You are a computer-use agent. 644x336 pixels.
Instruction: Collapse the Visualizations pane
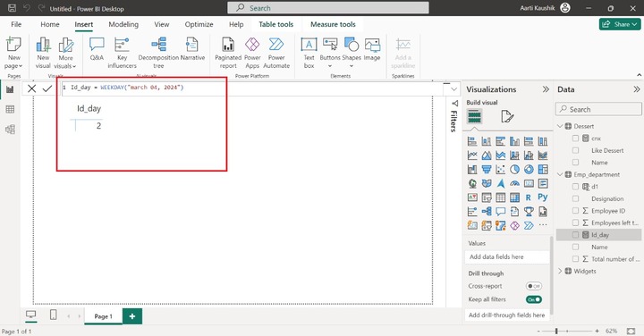click(x=546, y=89)
